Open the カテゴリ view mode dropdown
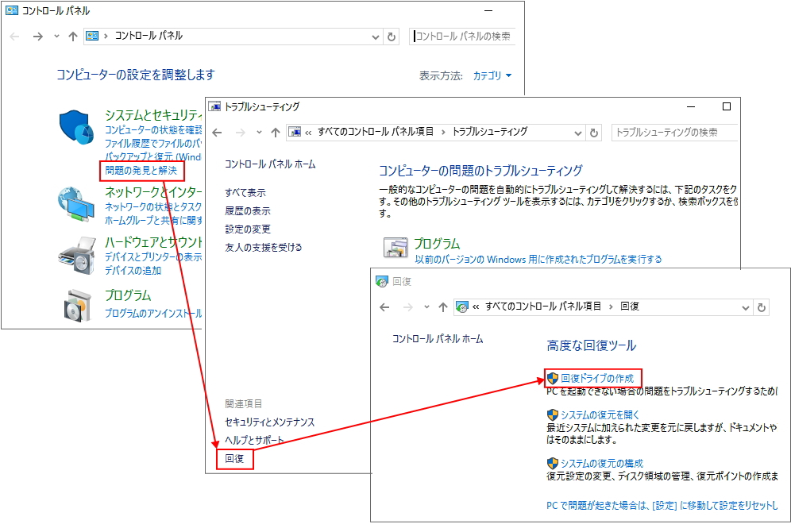 (x=492, y=76)
